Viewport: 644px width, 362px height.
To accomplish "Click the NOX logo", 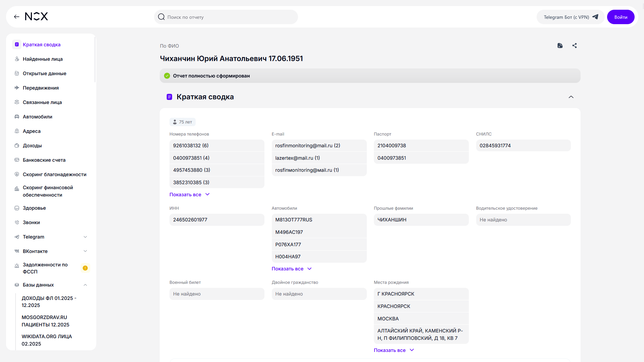I will (x=36, y=16).
